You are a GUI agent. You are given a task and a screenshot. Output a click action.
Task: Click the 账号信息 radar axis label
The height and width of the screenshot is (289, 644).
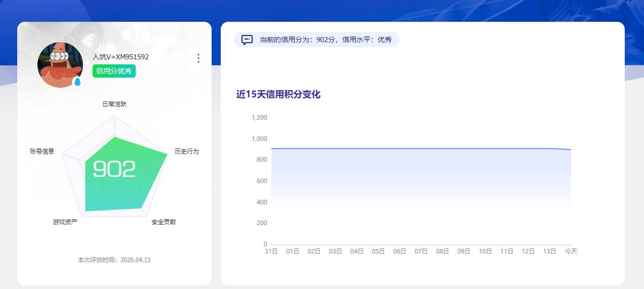pyautogui.click(x=42, y=152)
